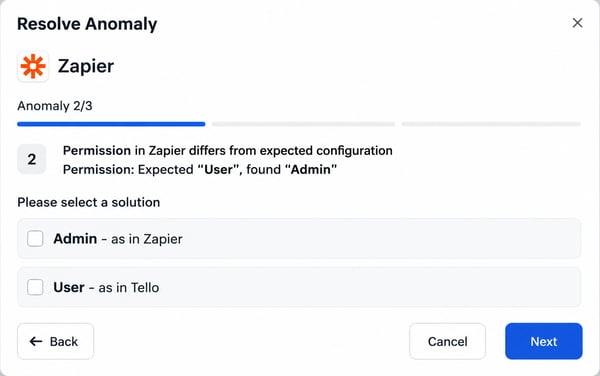Click the Resolve Anomaly title

tap(87, 24)
